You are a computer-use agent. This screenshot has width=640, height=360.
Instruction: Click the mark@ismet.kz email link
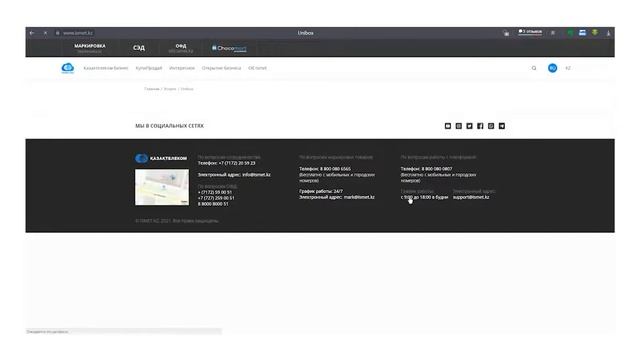tap(359, 197)
